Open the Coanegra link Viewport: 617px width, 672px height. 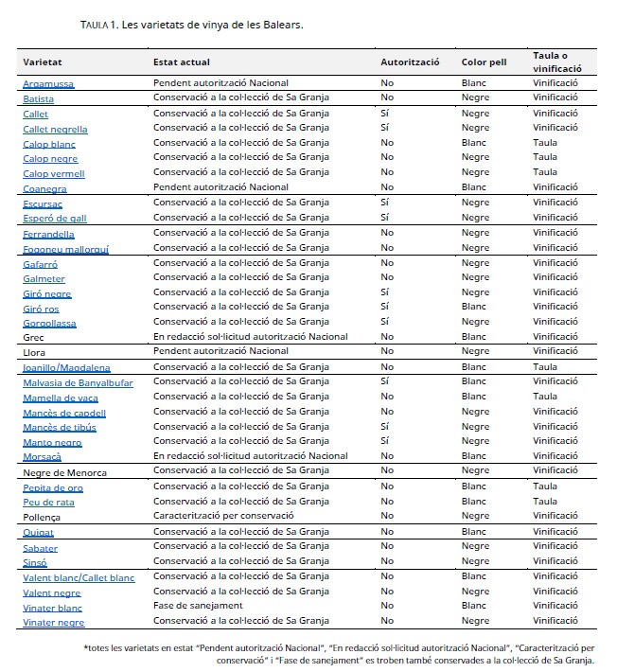click(x=44, y=188)
